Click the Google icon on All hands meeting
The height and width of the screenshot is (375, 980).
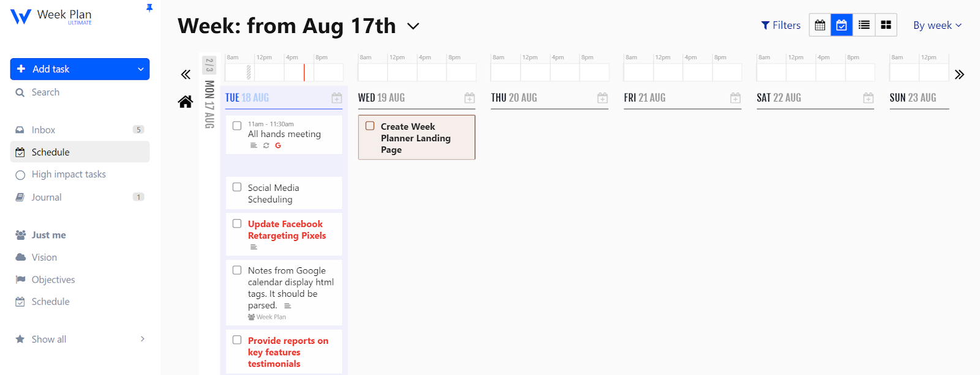(277, 145)
